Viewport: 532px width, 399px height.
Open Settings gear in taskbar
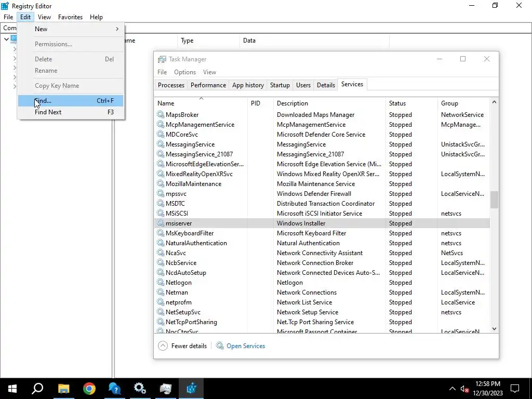click(x=140, y=389)
